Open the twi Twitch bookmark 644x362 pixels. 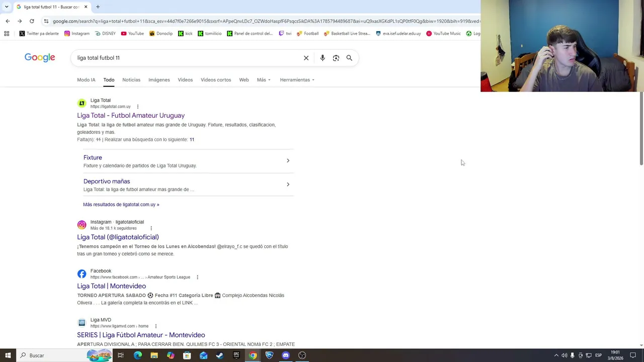(x=285, y=34)
